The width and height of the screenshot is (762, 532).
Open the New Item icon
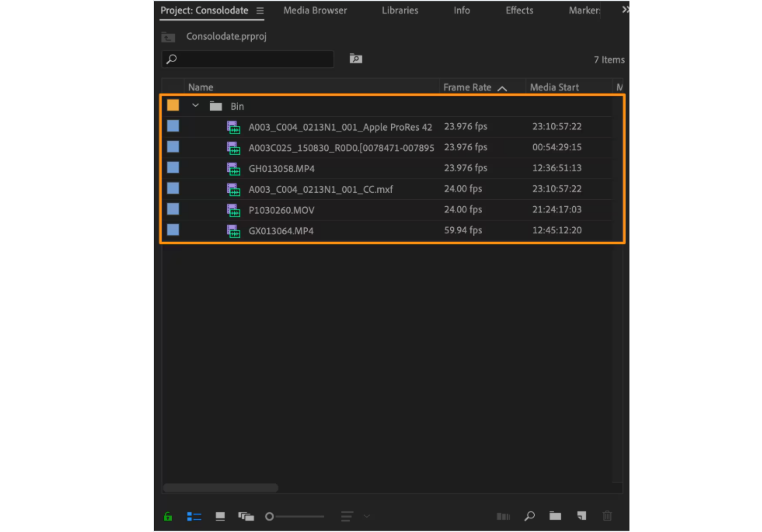click(x=582, y=516)
